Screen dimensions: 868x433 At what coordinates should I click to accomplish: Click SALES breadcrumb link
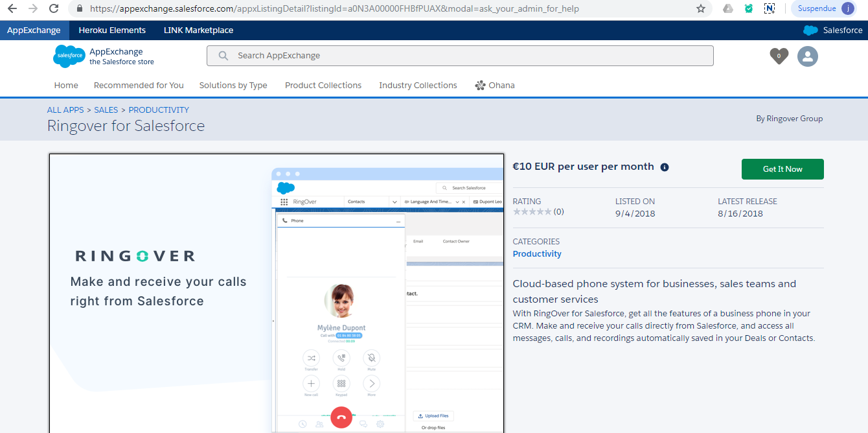106,110
